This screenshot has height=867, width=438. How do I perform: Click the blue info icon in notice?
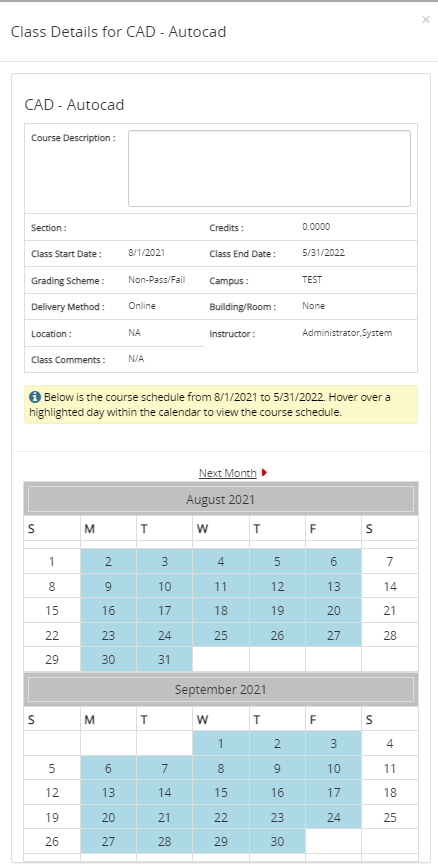point(35,396)
